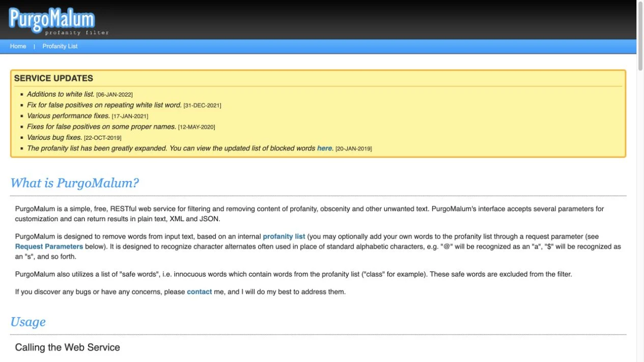The width and height of the screenshot is (644, 362).
Task: Click the 'profanity filter' tagline under the logo
Action: [x=77, y=33]
